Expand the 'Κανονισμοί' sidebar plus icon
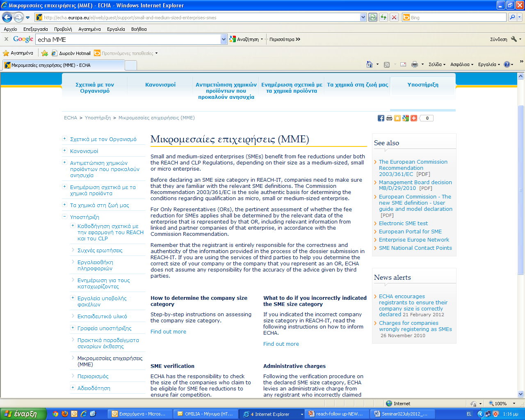 64,151
